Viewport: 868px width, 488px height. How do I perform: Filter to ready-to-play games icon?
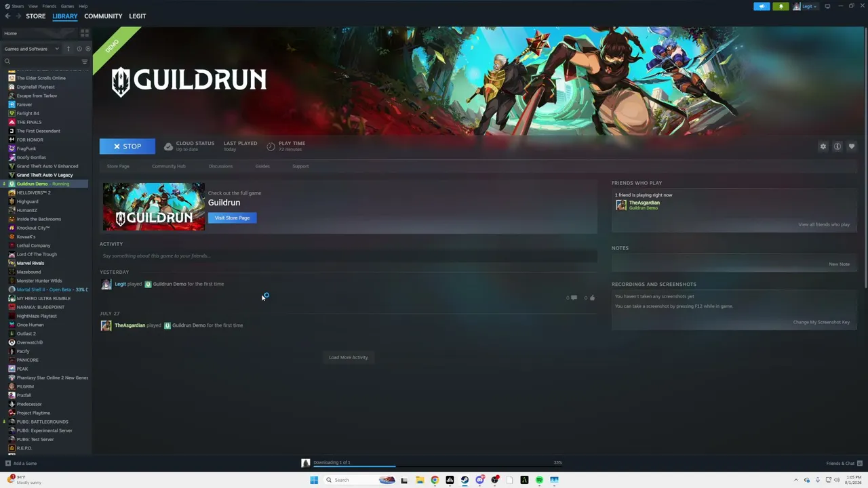(88, 49)
